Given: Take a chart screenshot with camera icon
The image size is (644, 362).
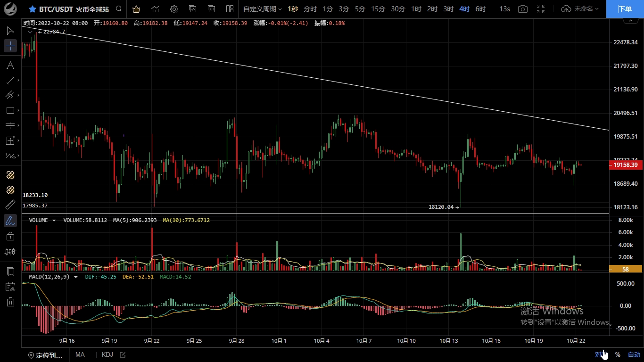Looking at the screenshot, I should (522, 9).
